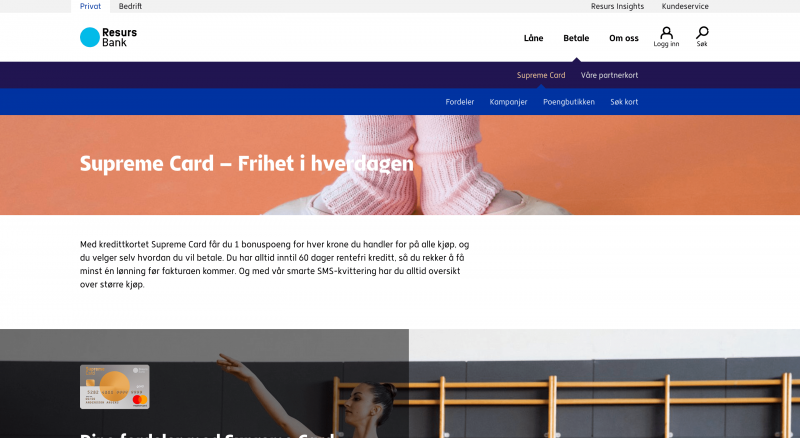Screen dimensions: 800x438
Task: Click the Supreme Card hero banner heading
Action: (246, 163)
